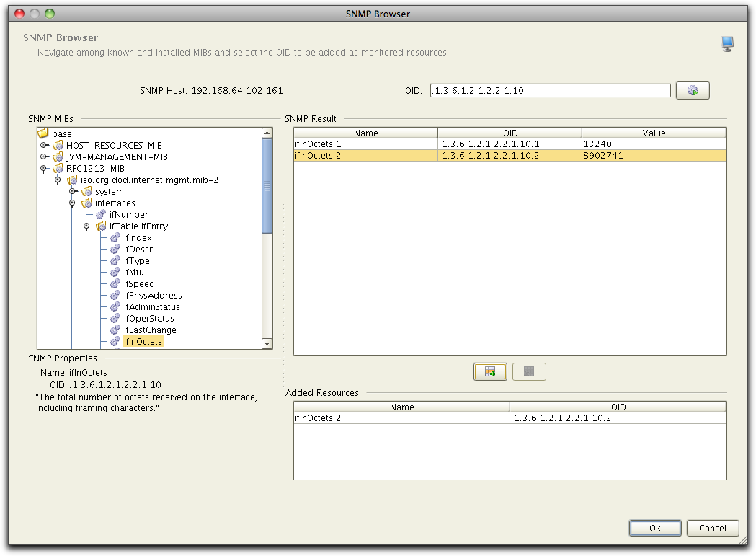Screen dimensions: 756x556
Task: Click the system folder icon
Action: click(86, 191)
